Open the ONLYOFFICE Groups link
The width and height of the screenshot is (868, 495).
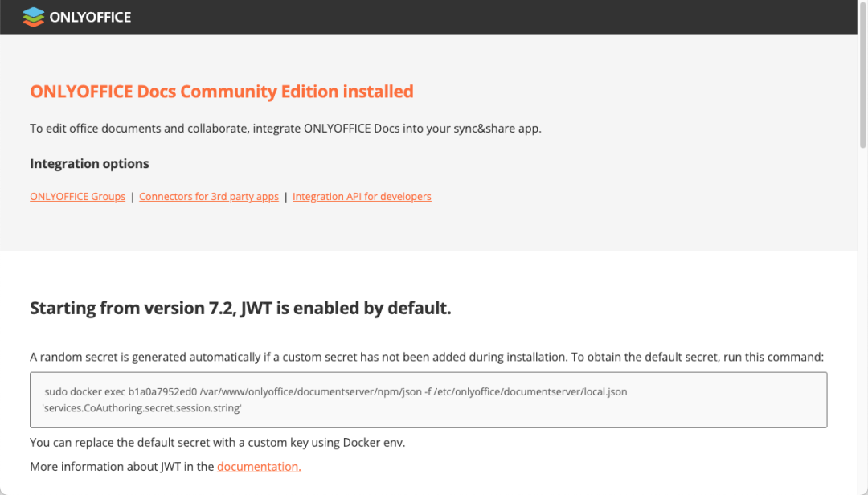pos(77,197)
